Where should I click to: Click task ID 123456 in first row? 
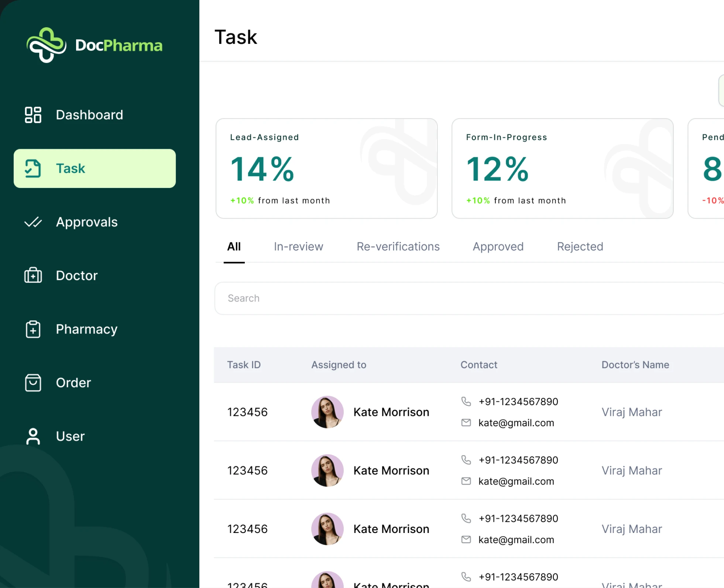coord(247,412)
